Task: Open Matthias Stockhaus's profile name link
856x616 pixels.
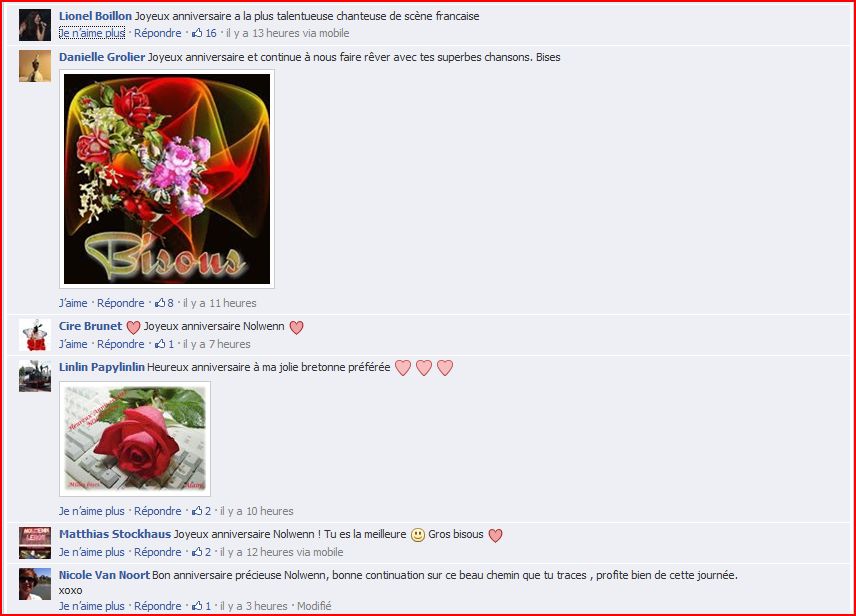Action: point(115,534)
